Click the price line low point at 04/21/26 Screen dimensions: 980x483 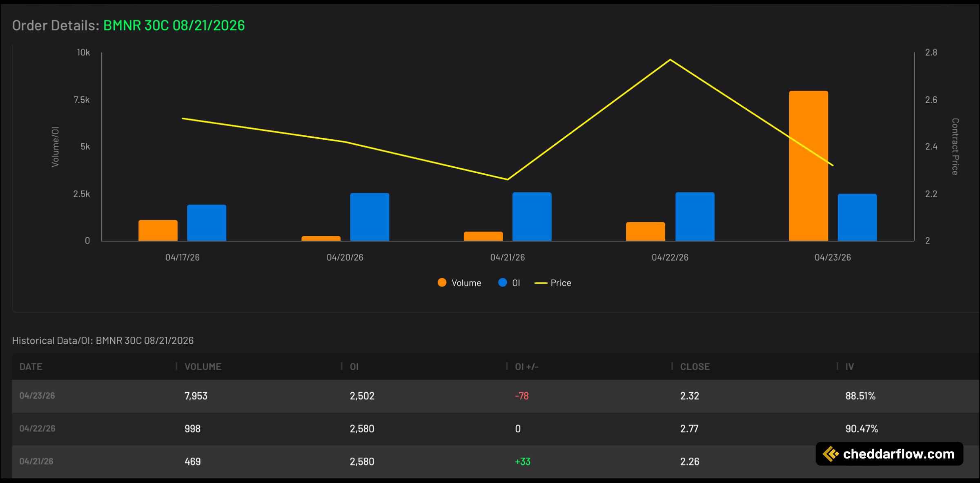(x=507, y=179)
